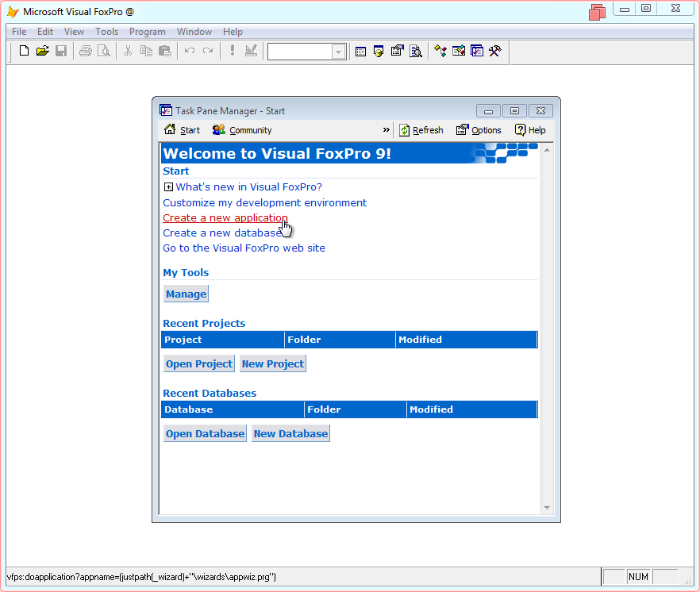Open the Tools menu
Screen dimensions: 700x592
pyautogui.click(x=106, y=32)
